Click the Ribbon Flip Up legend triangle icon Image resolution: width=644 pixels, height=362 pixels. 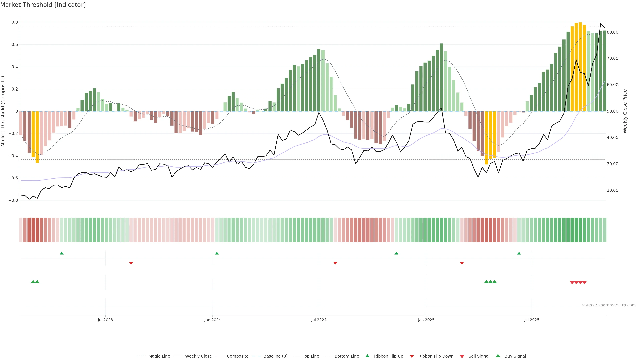tap(367, 356)
